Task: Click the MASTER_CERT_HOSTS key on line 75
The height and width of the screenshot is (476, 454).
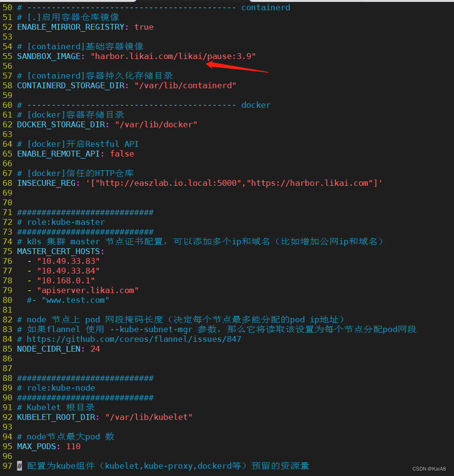Action: click(59, 251)
